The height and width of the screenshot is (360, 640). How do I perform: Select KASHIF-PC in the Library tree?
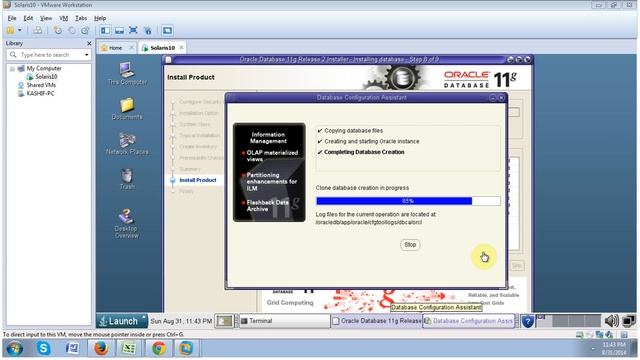[40, 93]
